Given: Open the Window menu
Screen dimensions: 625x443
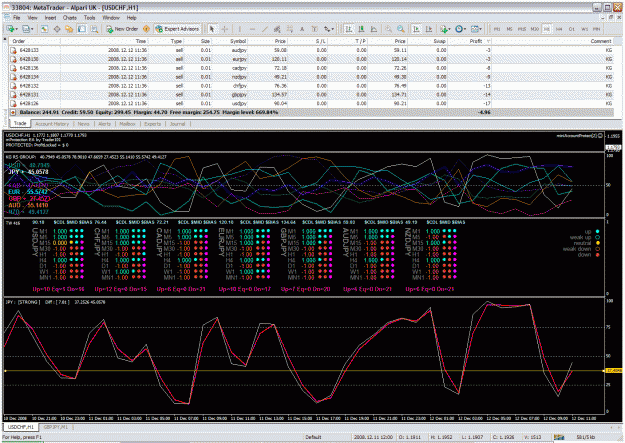Looking at the screenshot, I should tap(111, 18).
